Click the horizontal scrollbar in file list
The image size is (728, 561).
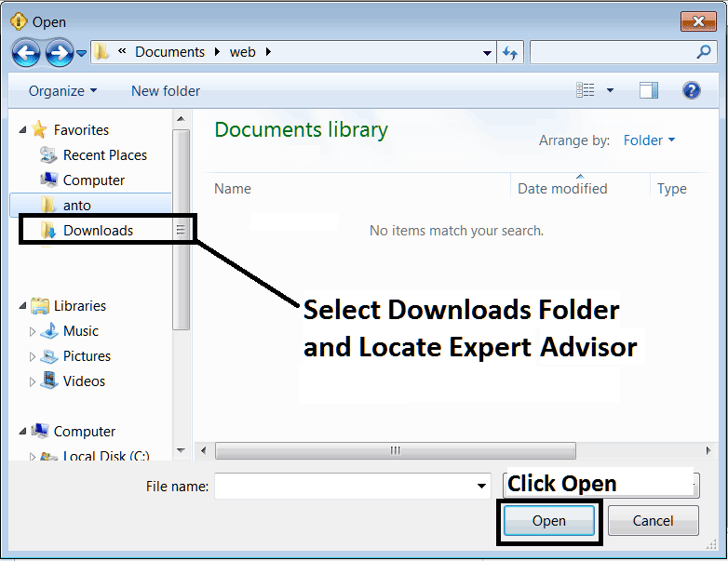tap(395, 450)
